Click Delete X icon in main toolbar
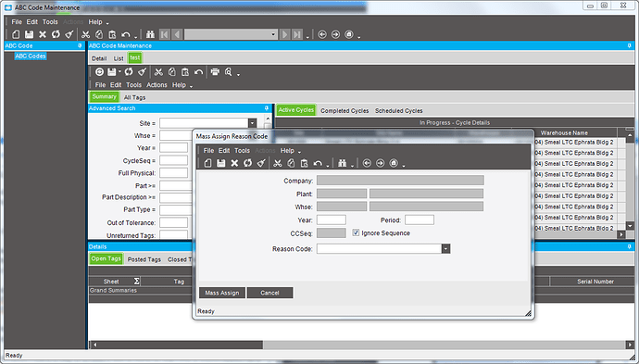The width and height of the screenshot is (639, 364). (x=43, y=34)
